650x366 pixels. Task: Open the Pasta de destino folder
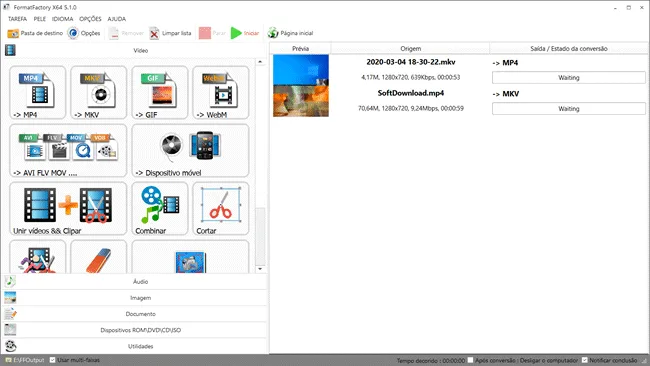pyautogui.click(x=35, y=33)
